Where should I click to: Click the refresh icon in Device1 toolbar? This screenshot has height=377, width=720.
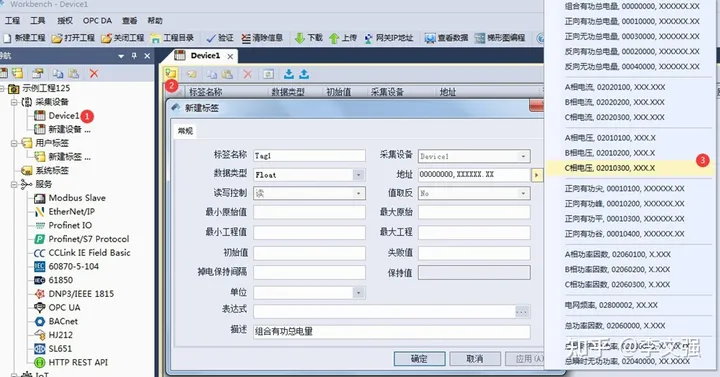[x=268, y=74]
